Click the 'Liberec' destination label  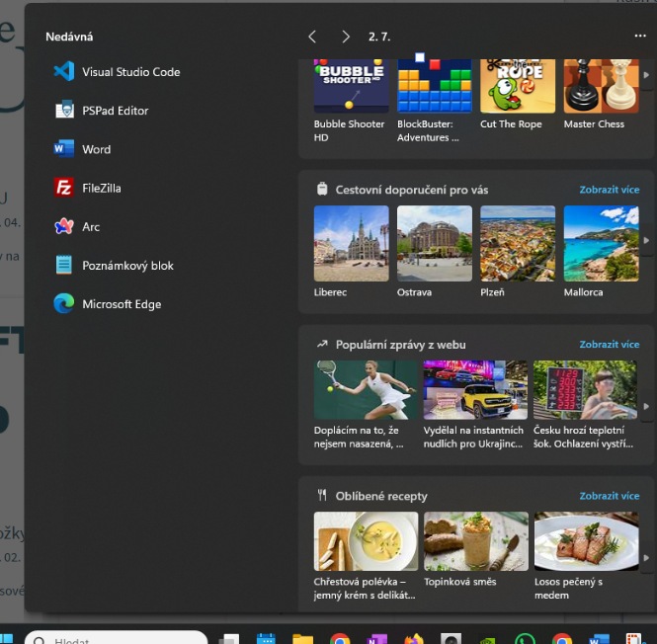(330, 292)
